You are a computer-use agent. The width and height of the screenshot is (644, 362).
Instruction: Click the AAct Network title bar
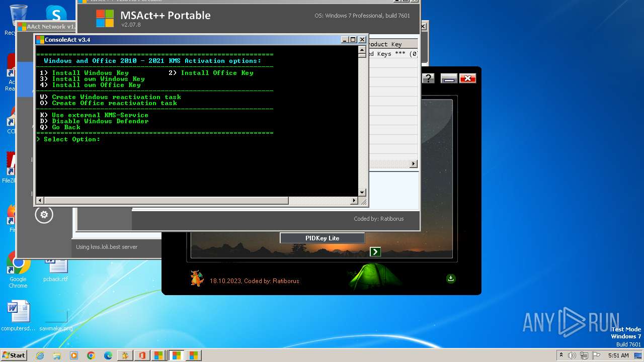point(46,27)
